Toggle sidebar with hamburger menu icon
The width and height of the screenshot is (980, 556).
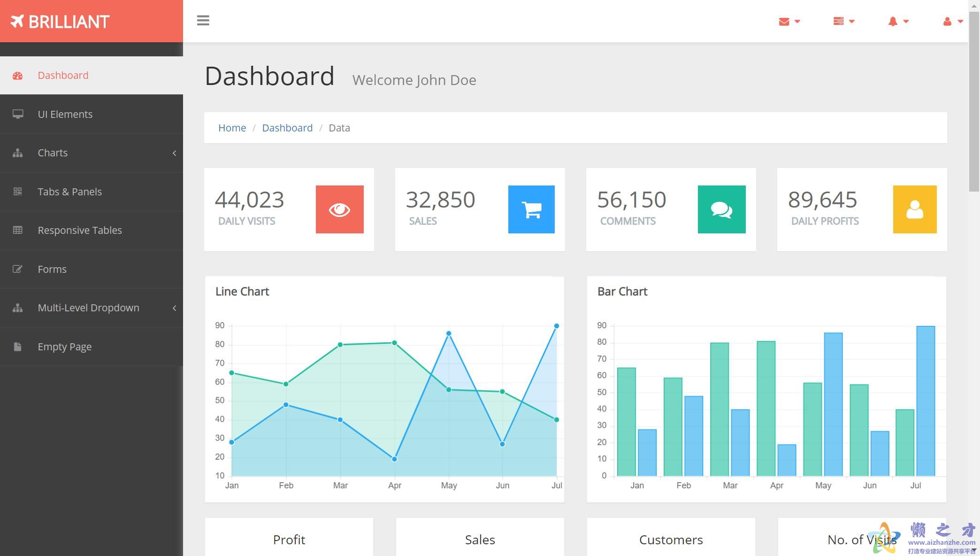pos(203,21)
